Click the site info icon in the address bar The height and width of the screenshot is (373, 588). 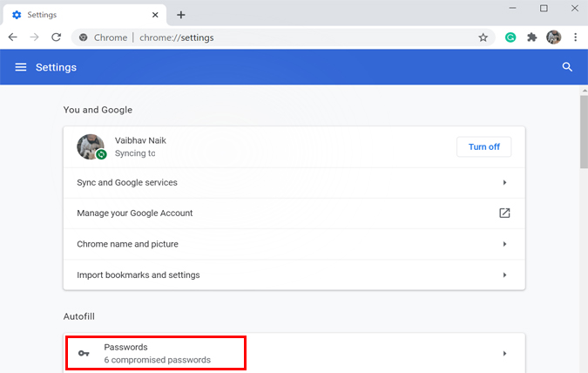coord(84,37)
